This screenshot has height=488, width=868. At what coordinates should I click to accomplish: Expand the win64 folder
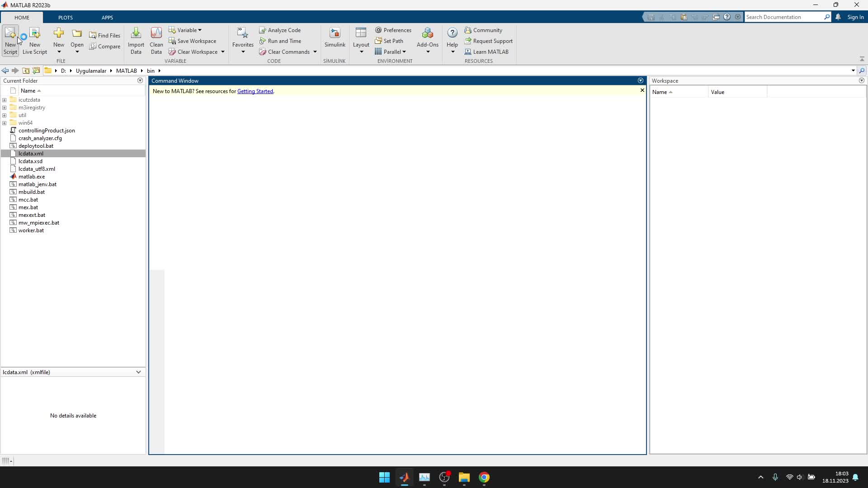[5, 123]
